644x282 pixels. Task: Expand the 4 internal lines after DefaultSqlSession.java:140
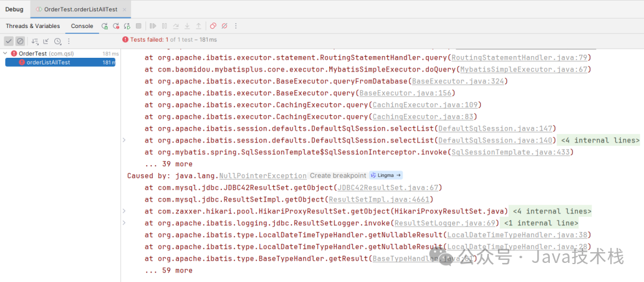coord(600,140)
